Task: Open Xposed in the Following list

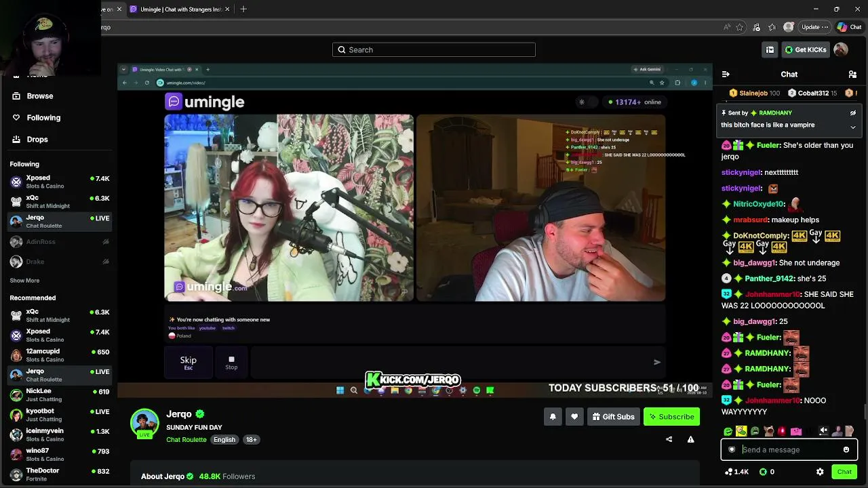Action: (x=60, y=182)
